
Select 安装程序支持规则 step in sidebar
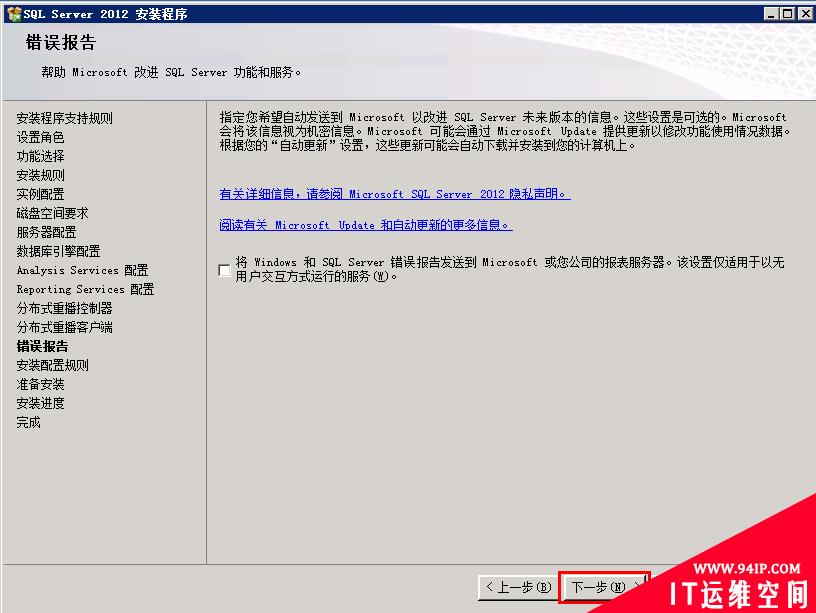(65, 118)
